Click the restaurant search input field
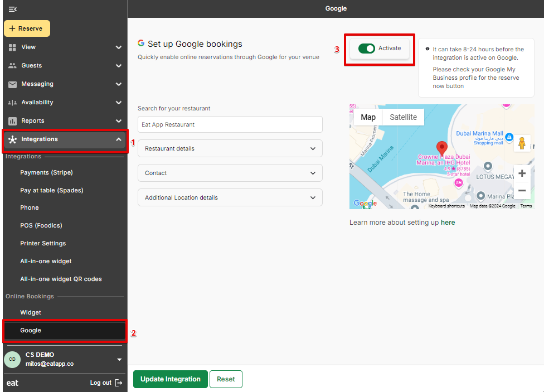This screenshot has width=544, height=392. (230, 124)
